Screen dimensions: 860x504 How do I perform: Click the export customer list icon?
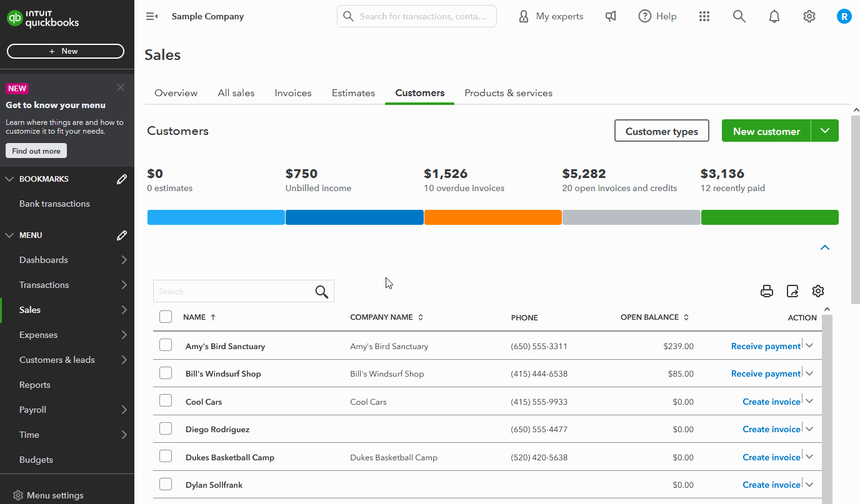(x=792, y=291)
